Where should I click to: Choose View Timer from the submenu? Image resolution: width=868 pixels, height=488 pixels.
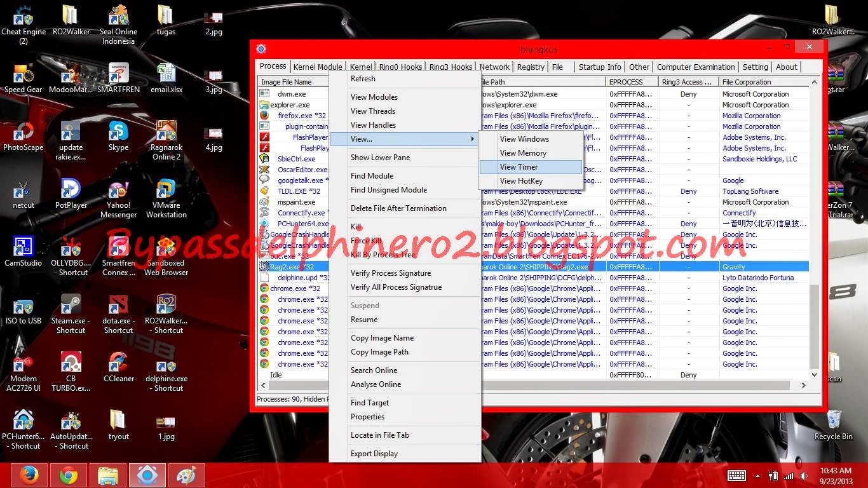(x=531, y=167)
